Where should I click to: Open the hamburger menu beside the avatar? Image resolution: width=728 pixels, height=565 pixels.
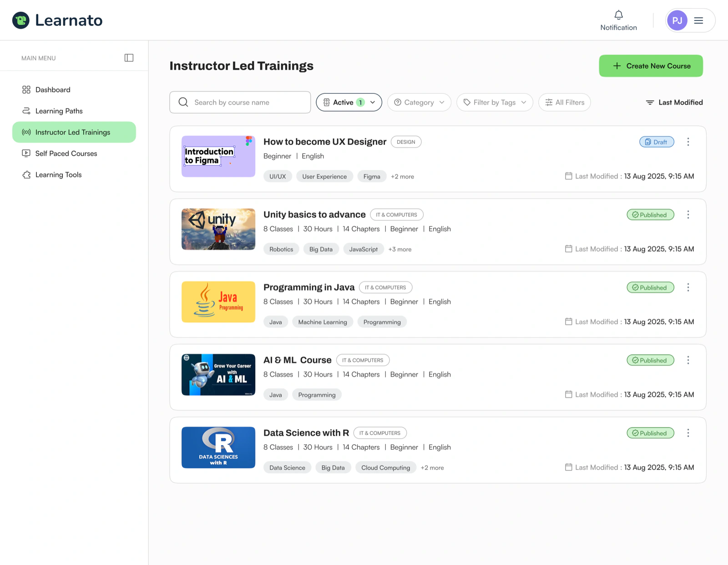[x=698, y=20]
